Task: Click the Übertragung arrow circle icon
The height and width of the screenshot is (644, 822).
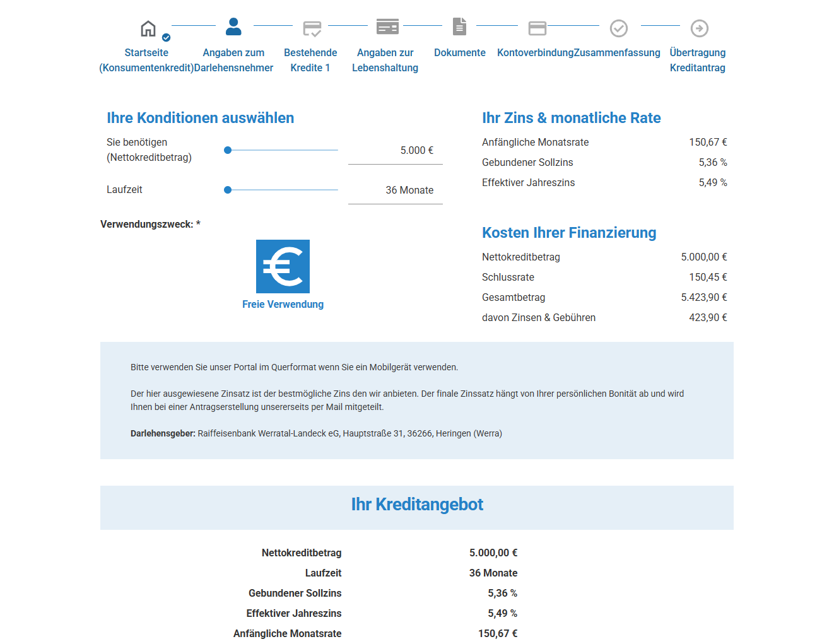Action: click(x=699, y=28)
